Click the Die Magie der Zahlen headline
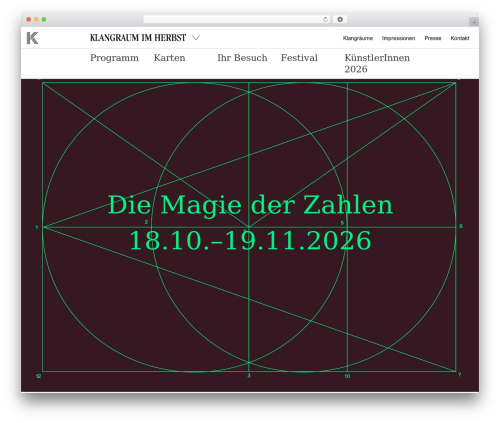Image resolution: width=500 pixels, height=423 pixels. (x=250, y=205)
